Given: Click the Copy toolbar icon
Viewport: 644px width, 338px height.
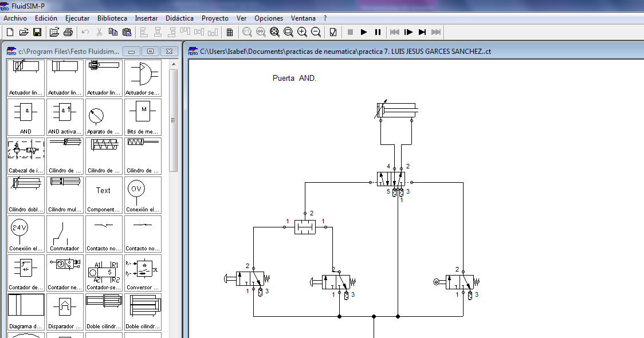Looking at the screenshot, I should (x=113, y=32).
